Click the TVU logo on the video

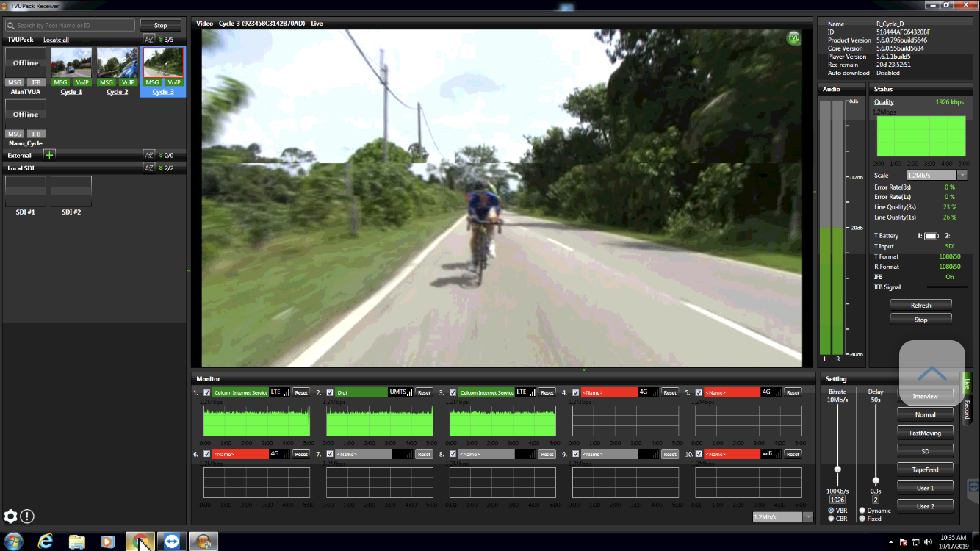point(793,38)
